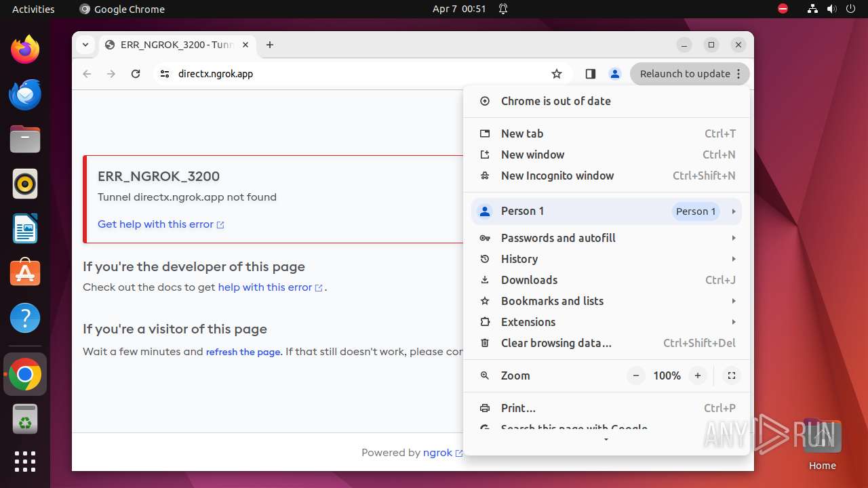Bookmark this page with star icon
This screenshot has height=488, width=868.
coord(557,74)
